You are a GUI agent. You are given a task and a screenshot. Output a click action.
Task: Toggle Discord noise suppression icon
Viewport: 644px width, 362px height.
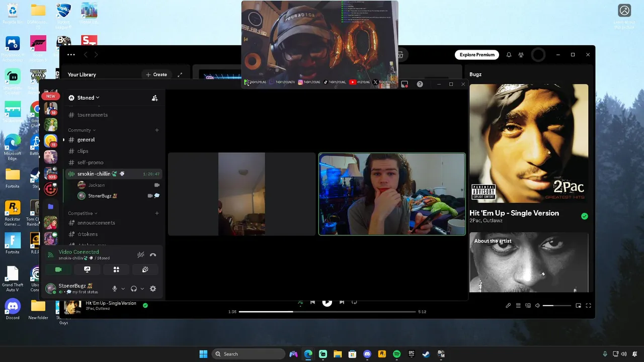[141, 255]
